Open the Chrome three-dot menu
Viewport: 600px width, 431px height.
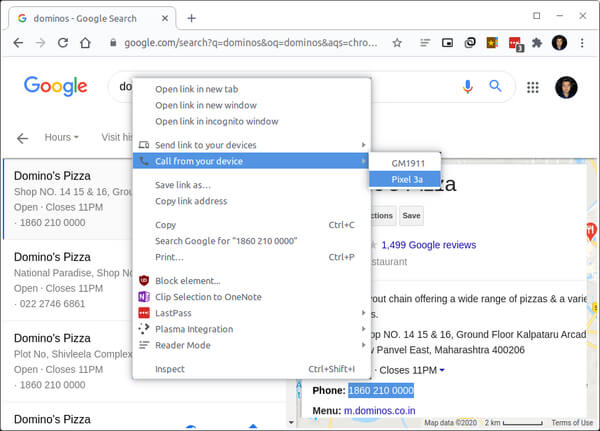[x=582, y=42]
